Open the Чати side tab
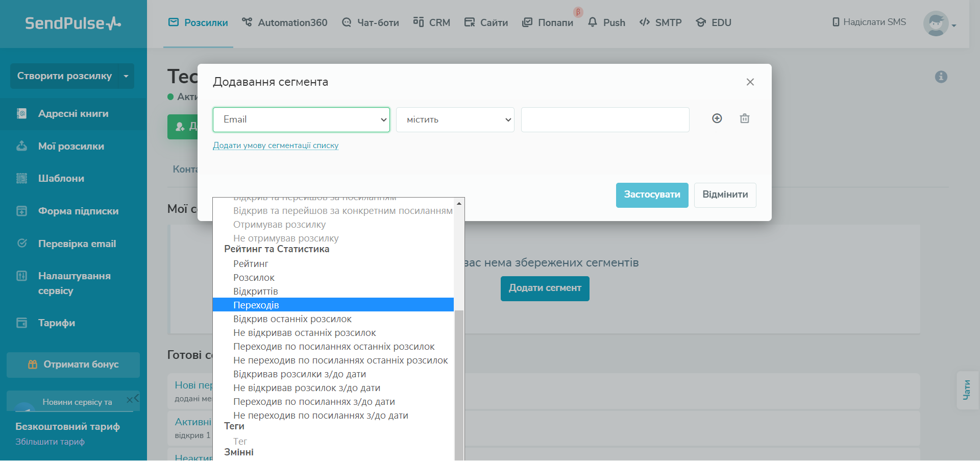Image resolution: width=980 pixels, height=461 pixels. click(967, 390)
